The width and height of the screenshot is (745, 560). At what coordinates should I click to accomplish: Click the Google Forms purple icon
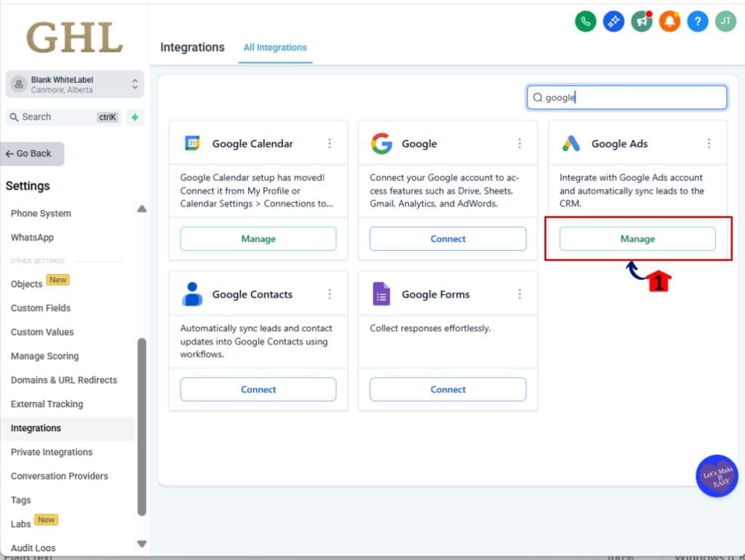coord(381,294)
